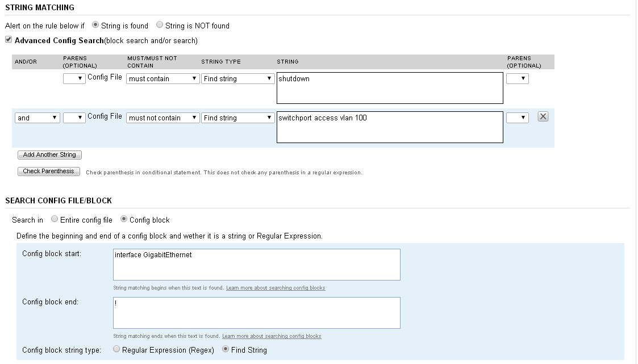Open first row's String Type dropdown
Viewport: 638px width, 364px height.
coord(238,79)
